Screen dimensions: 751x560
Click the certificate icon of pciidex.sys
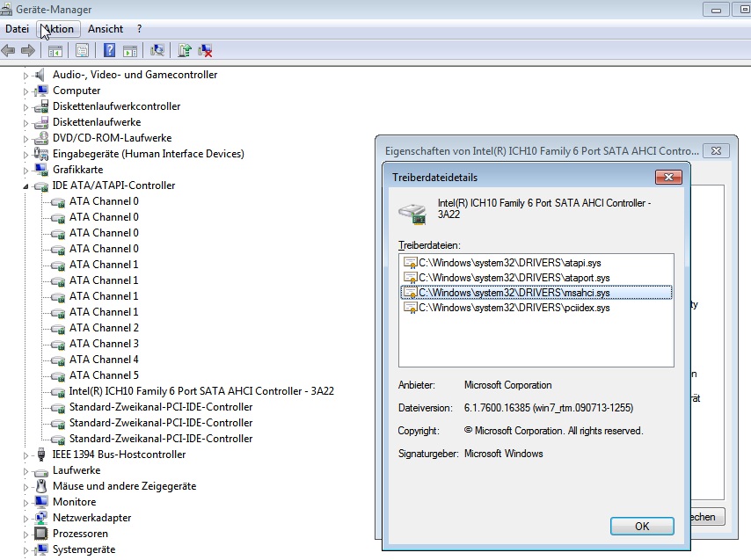coord(411,308)
